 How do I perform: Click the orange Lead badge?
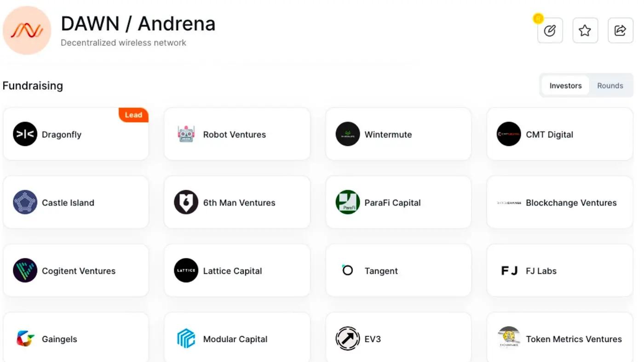tap(133, 115)
